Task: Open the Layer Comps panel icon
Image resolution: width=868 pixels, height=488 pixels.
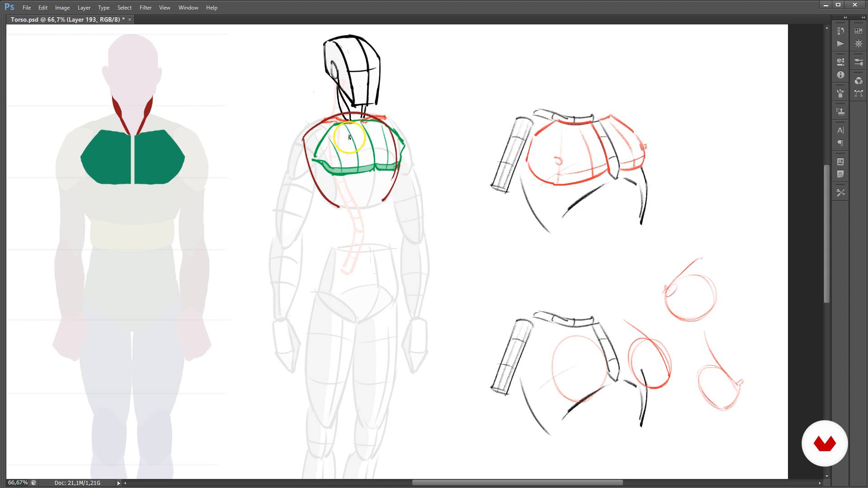Action: click(840, 162)
